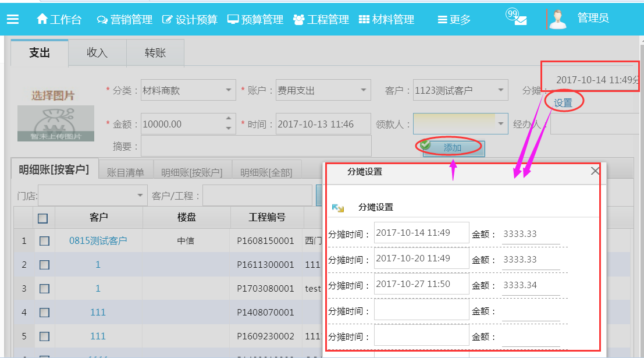Click the 管理员 user avatar icon
The image size is (644, 358).
[x=558, y=19]
